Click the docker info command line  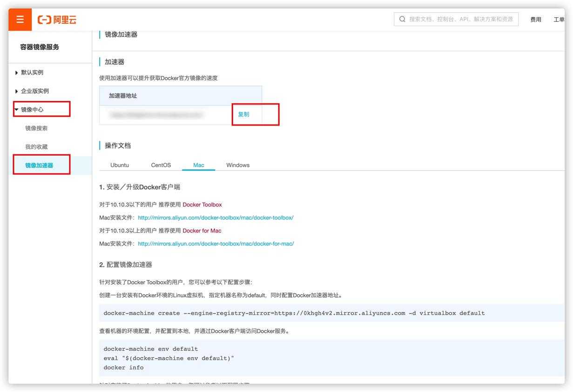coord(123,367)
